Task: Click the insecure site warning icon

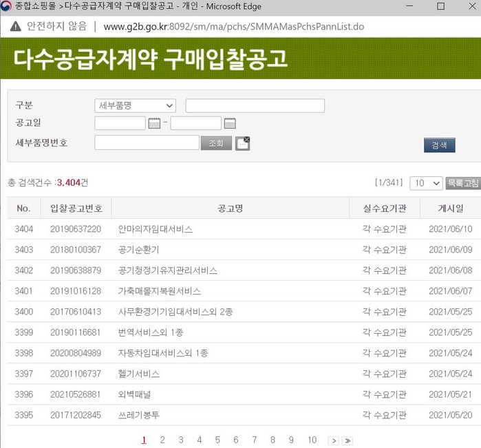Action: (16, 27)
